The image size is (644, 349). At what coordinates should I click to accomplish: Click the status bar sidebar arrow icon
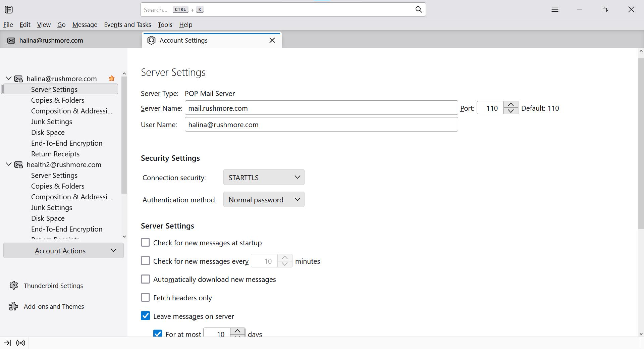coord(7,343)
